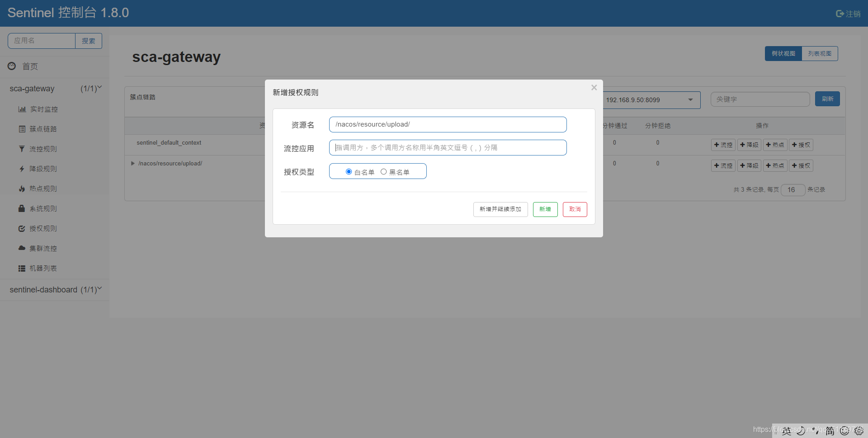Click add and continue adding button
The image size is (868, 438).
click(x=500, y=209)
